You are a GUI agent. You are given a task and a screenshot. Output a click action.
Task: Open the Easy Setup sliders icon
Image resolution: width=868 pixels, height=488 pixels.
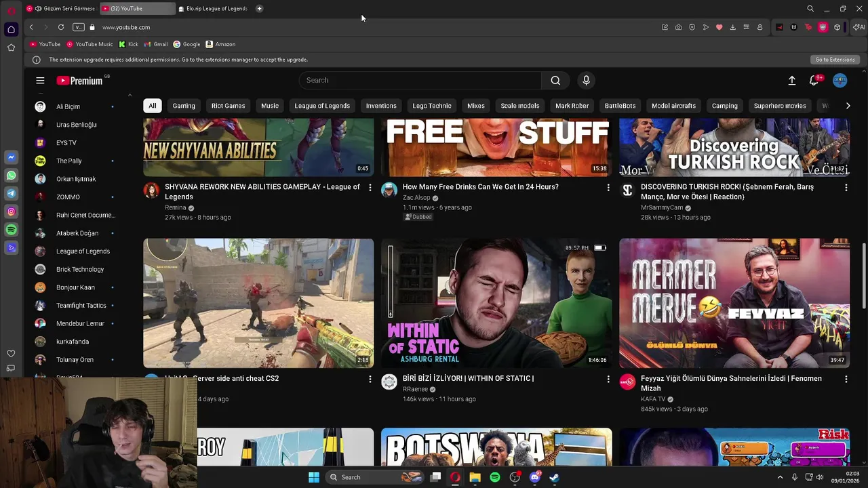click(x=746, y=27)
